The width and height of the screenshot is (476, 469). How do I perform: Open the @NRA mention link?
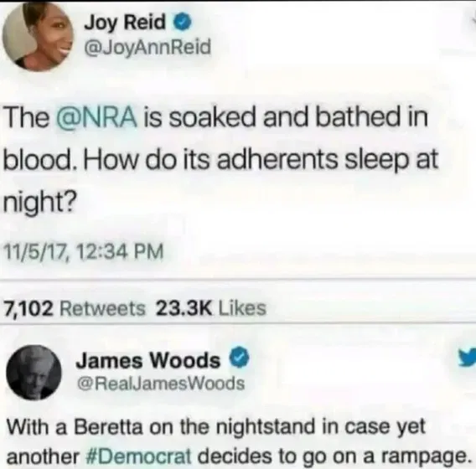click(97, 117)
